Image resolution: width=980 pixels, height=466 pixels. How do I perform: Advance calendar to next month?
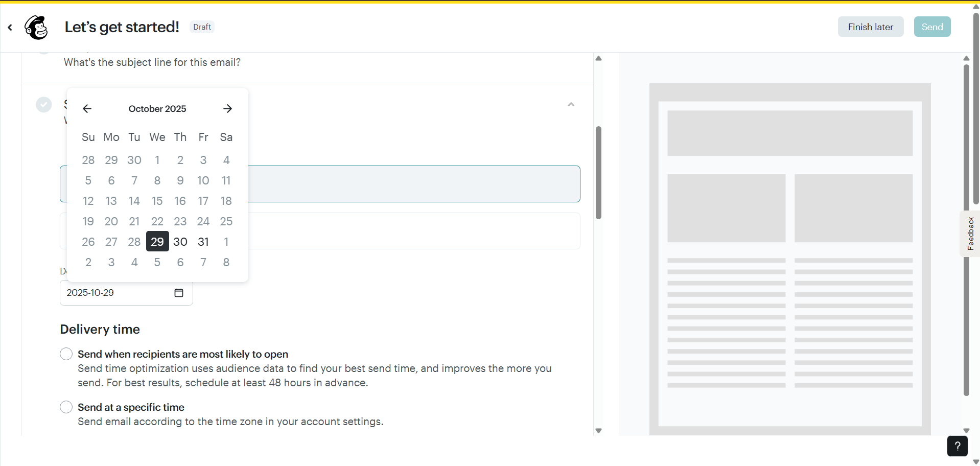pos(227,109)
